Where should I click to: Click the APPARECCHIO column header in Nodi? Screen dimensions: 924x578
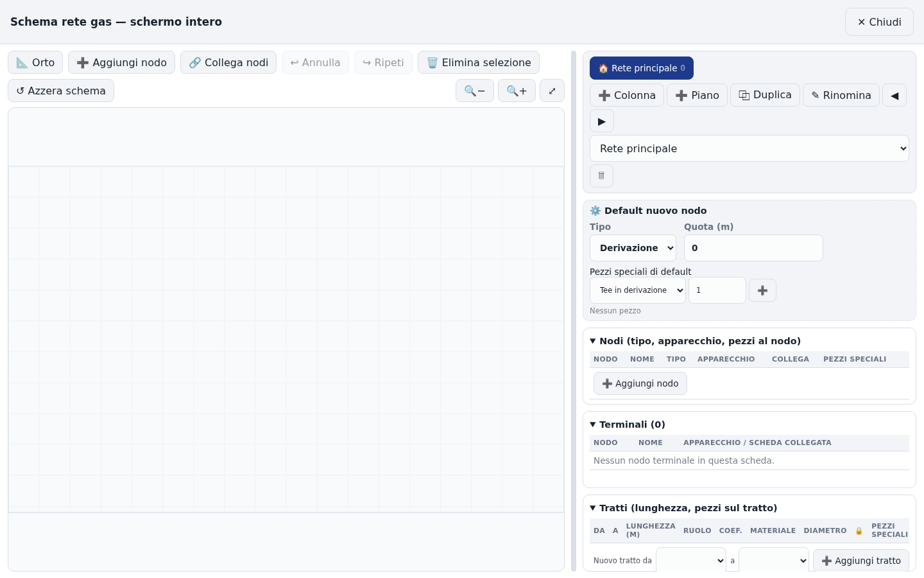tap(726, 359)
